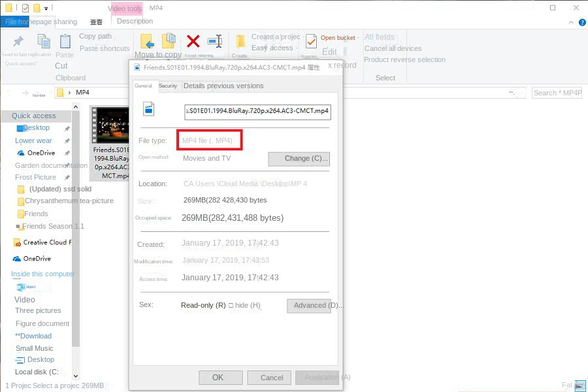The height and width of the screenshot is (392, 588).
Task: Select Inside this computer in sidebar
Action: [42, 274]
